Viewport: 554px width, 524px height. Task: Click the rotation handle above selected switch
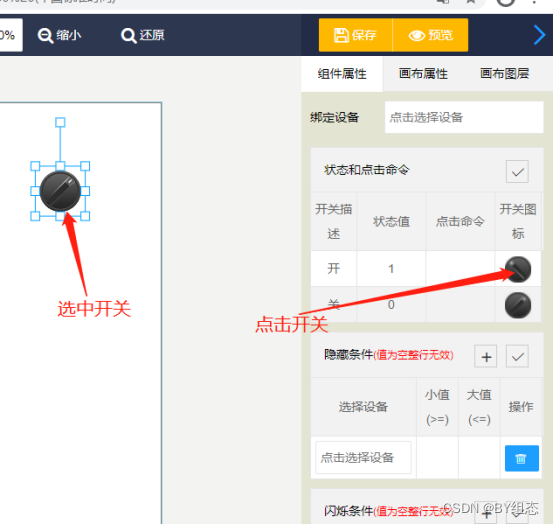coord(60,122)
